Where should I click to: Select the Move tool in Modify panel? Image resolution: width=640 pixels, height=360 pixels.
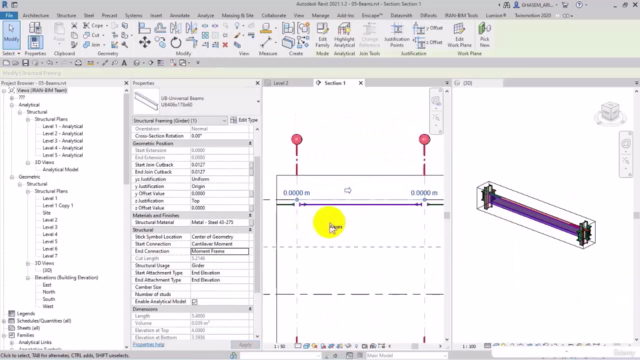point(144,42)
